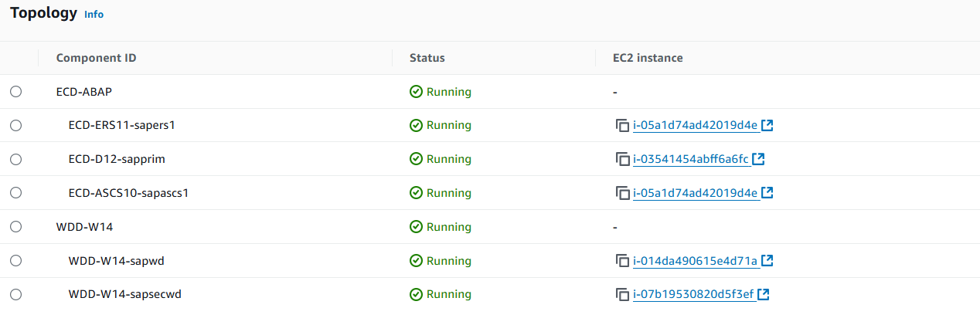
Task: Select the WDD-W14 component radio button
Action: (x=16, y=227)
